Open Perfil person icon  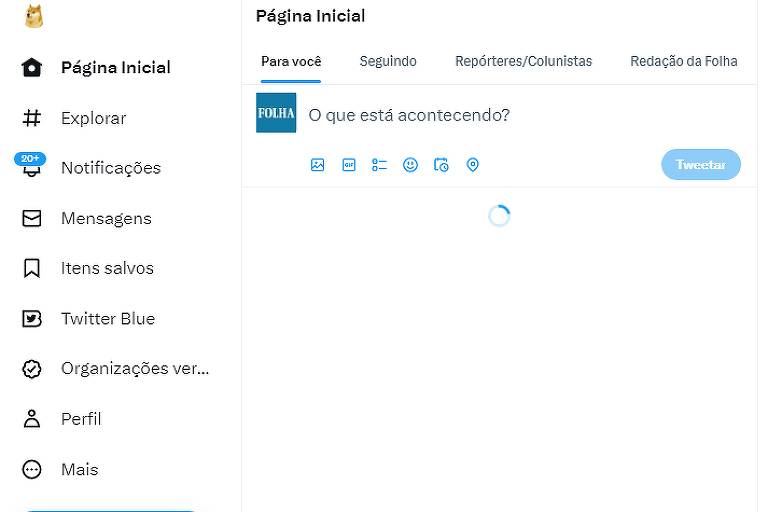point(32,419)
